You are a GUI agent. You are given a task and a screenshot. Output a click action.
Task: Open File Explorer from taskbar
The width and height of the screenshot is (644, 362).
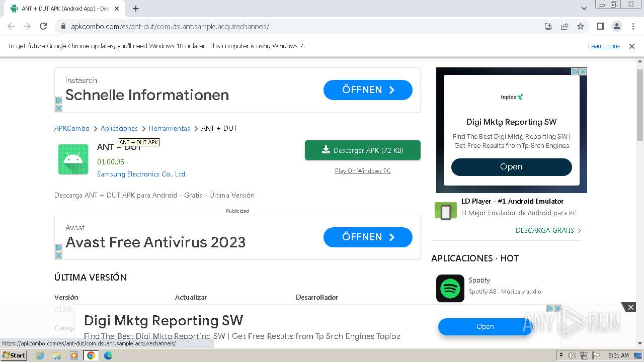(x=57, y=355)
